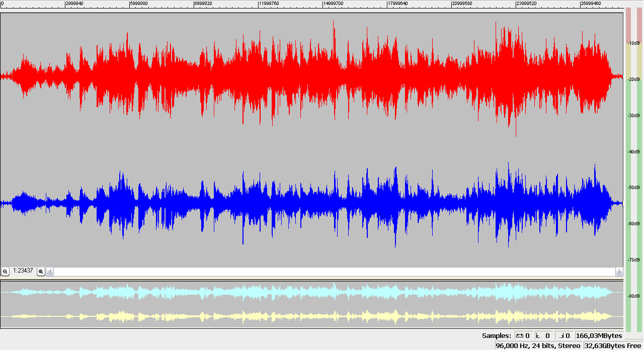The width and height of the screenshot is (644, 350).
Task: Click the scroll-right arrow on the horizontal scrollbar
Action: [619, 272]
